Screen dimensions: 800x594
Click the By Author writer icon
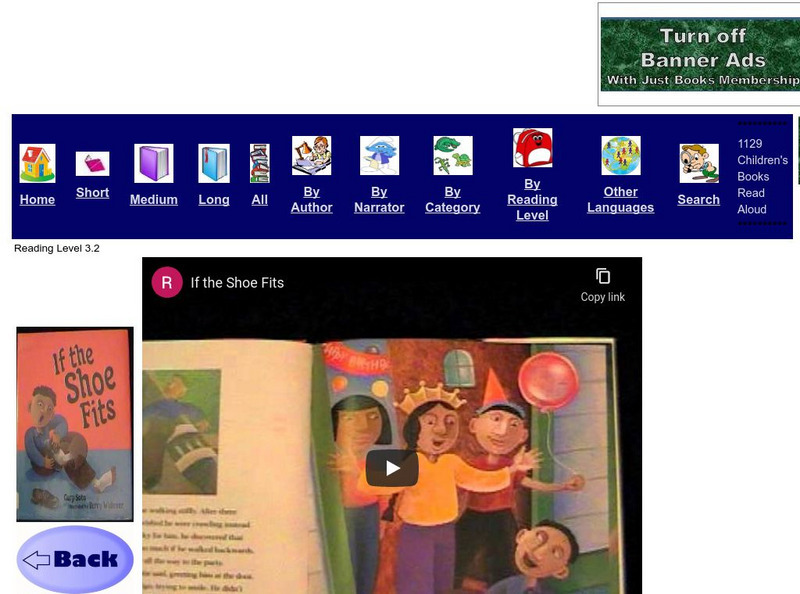point(312,156)
